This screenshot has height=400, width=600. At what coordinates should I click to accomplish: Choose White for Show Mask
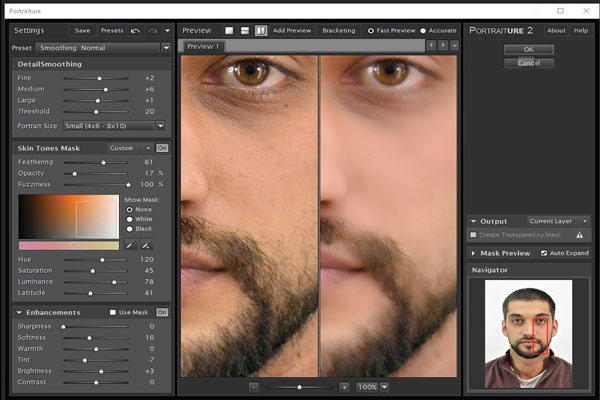[129, 218]
